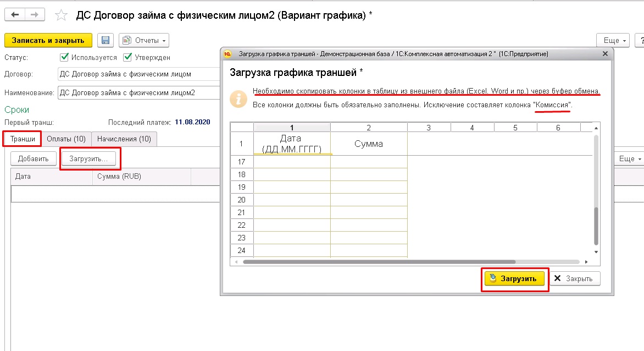644x351 pixels.
Task: Switch to the Оплаты (10) tab
Action: (65, 139)
